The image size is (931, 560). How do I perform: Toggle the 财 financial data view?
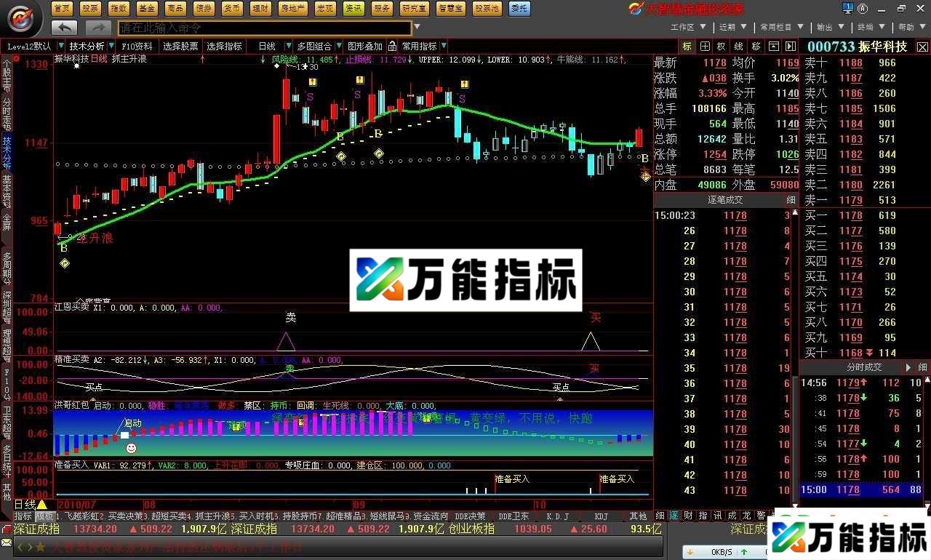(x=687, y=515)
